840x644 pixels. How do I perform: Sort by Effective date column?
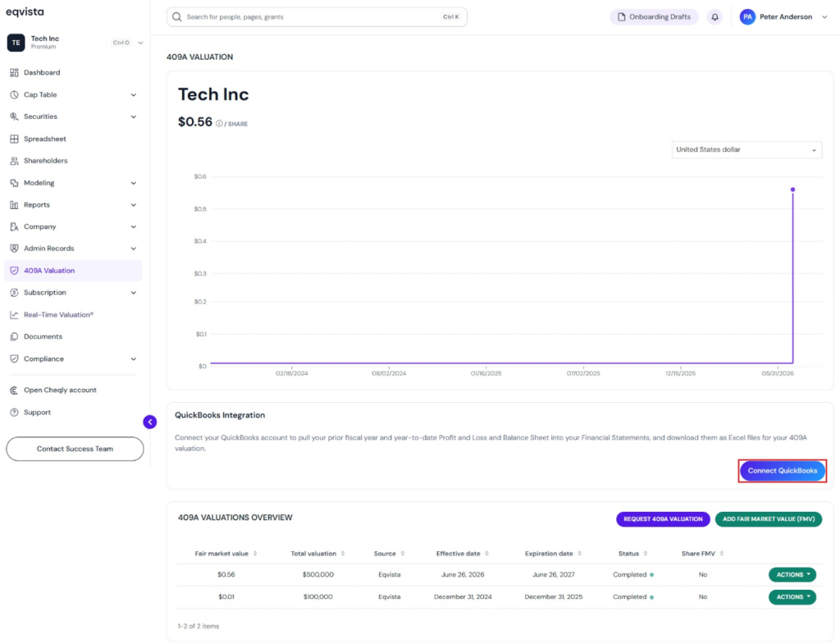(x=486, y=554)
